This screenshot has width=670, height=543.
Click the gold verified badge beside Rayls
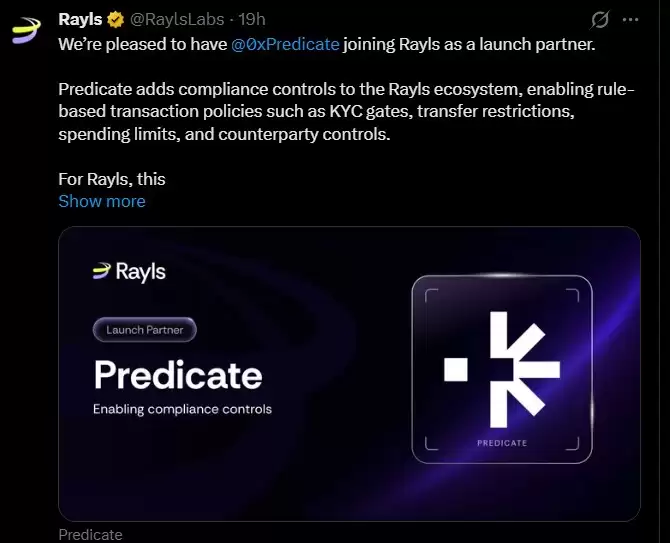(x=116, y=19)
